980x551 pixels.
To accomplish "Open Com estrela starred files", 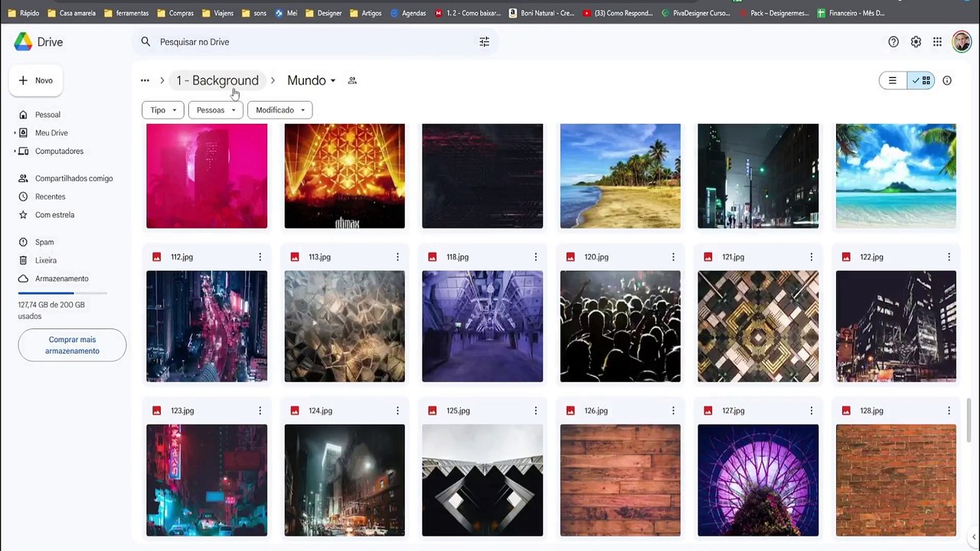I will tap(54, 215).
